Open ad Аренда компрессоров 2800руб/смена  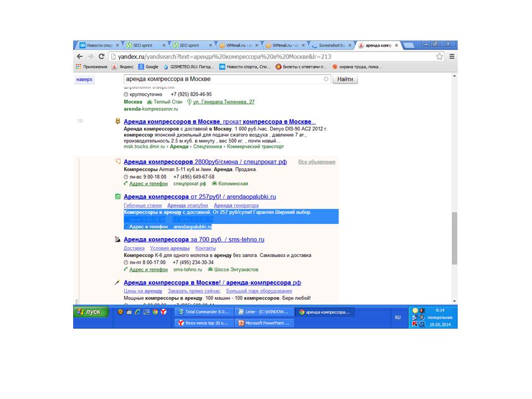pyautogui.click(x=205, y=162)
